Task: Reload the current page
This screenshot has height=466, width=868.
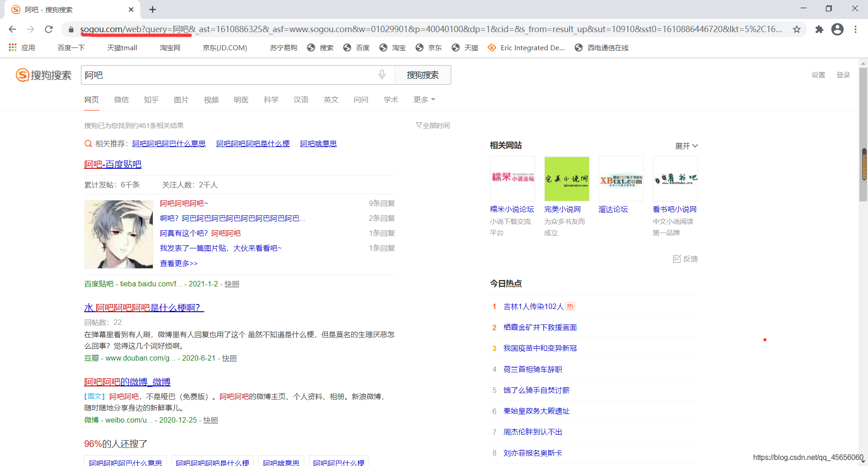Action: coord(49,29)
